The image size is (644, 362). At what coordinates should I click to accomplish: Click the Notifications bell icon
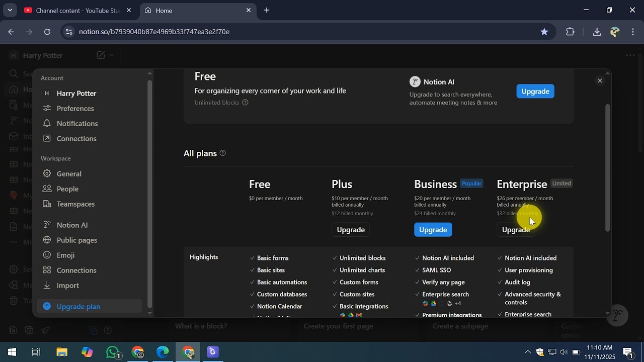pos(47,124)
